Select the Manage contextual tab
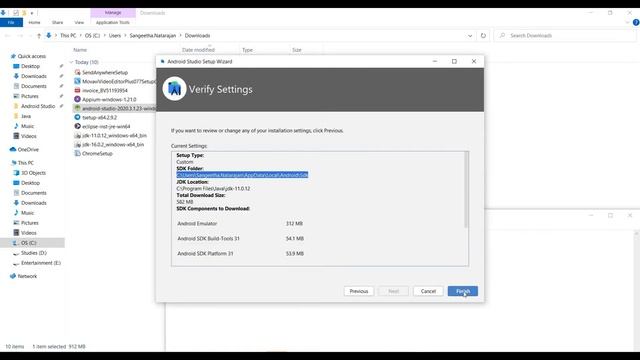 [x=113, y=13]
